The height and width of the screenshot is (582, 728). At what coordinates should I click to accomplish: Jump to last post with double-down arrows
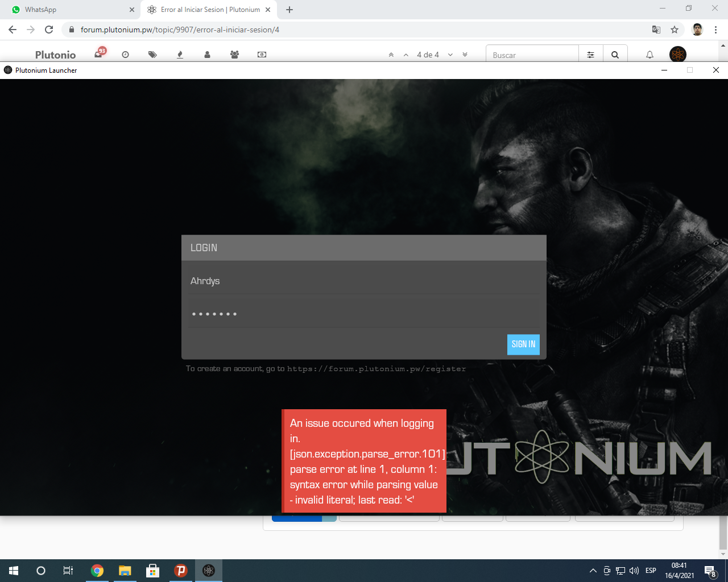point(465,55)
